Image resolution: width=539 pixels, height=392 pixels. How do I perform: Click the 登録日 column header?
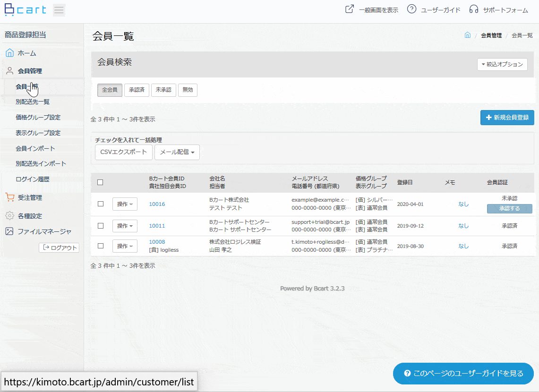pyautogui.click(x=405, y=182)
